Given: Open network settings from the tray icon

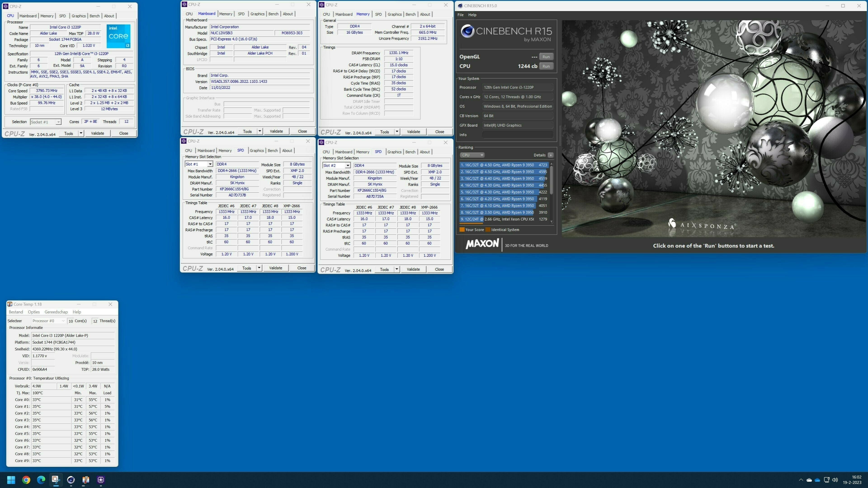Looking at the screenshot, I should pos(826,480).
